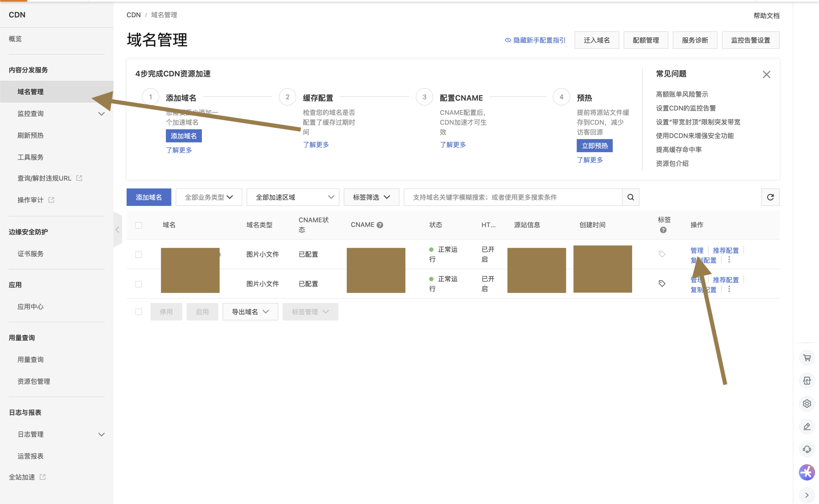Open 配额管理

[646, 40]
